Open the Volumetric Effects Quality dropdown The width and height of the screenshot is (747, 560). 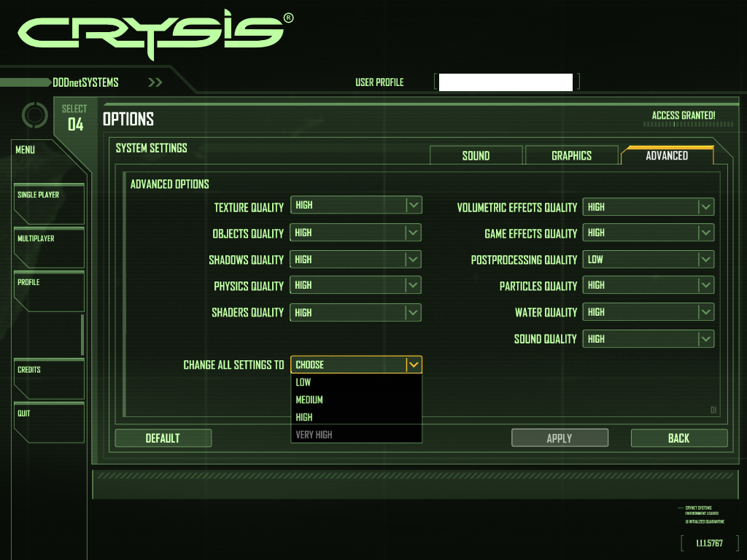(x=649, y=206)
